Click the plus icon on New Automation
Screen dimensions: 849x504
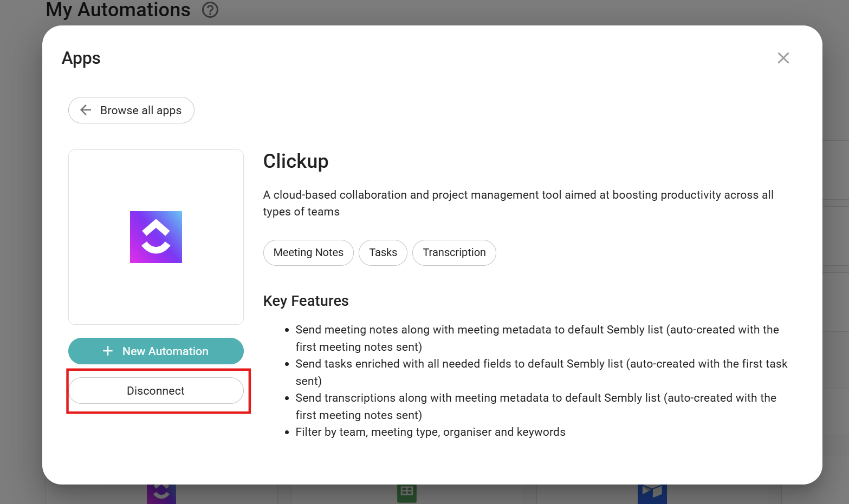108,351
